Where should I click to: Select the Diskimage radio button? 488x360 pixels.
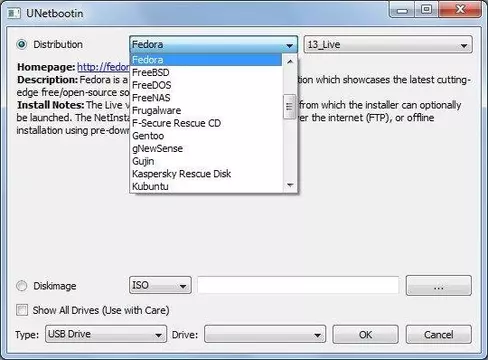tap(22, 286)
